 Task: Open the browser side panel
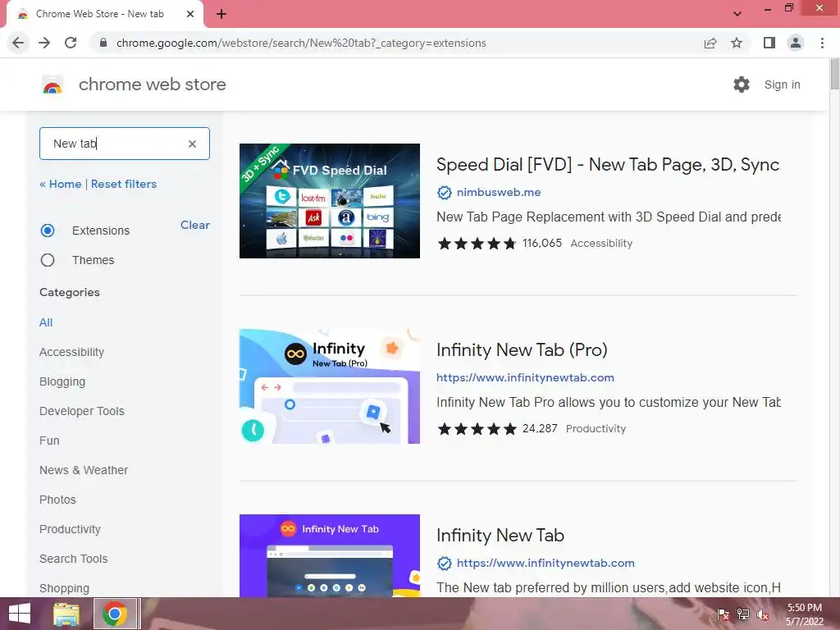[769, 43]
